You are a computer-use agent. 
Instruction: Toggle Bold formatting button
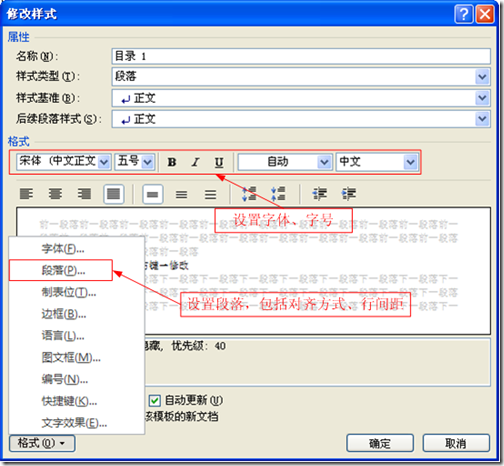coord(172,162)
